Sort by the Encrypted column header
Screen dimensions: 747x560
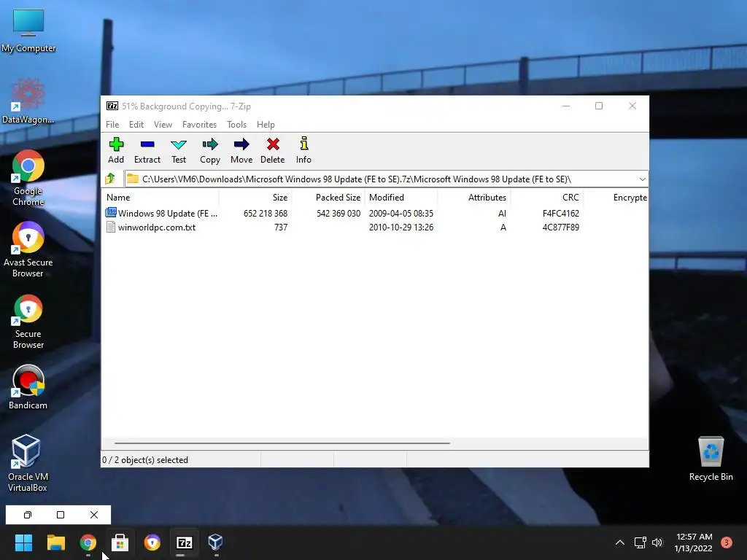point(616,197)
